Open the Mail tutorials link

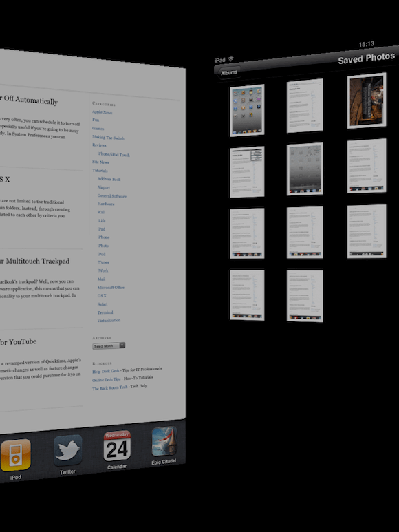point(101,279)
